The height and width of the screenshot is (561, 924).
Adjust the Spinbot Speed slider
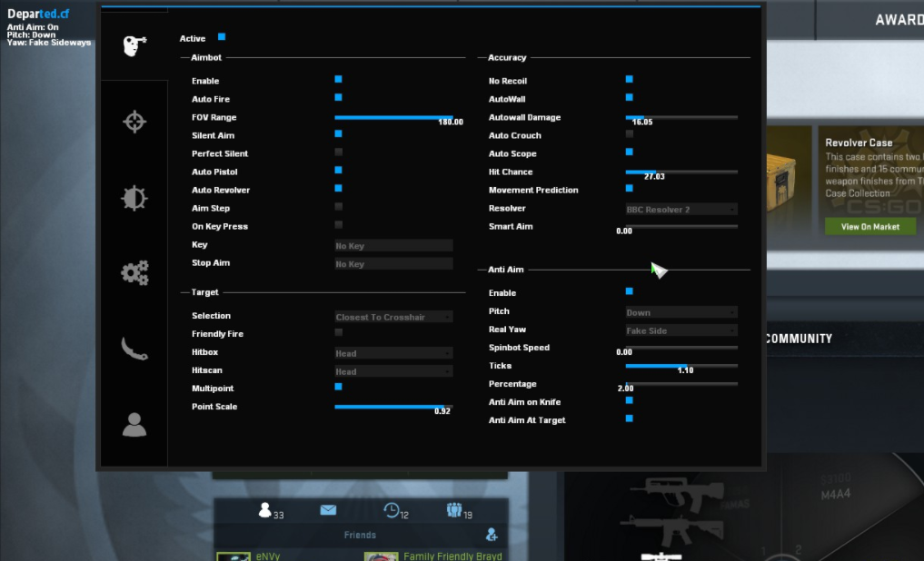tap(681, 348)
